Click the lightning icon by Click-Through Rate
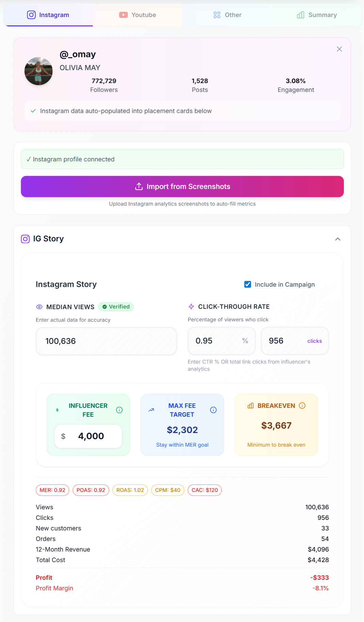The image size is (364, 622). click(191, 307)
